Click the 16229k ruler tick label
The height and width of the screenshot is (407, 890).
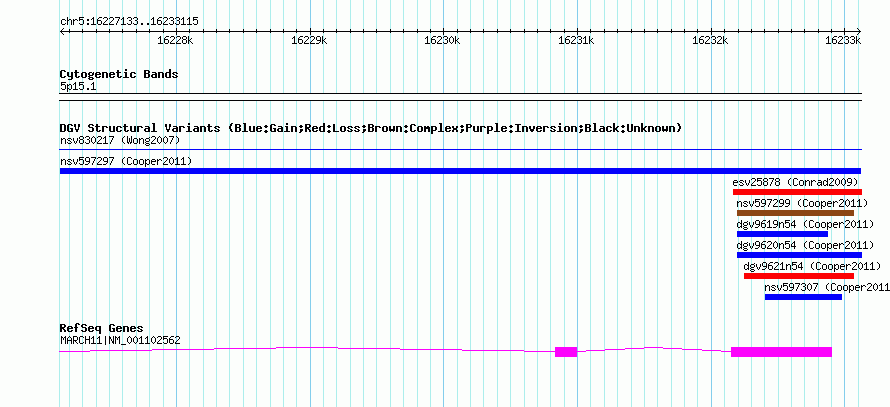(x=309, y=40)
